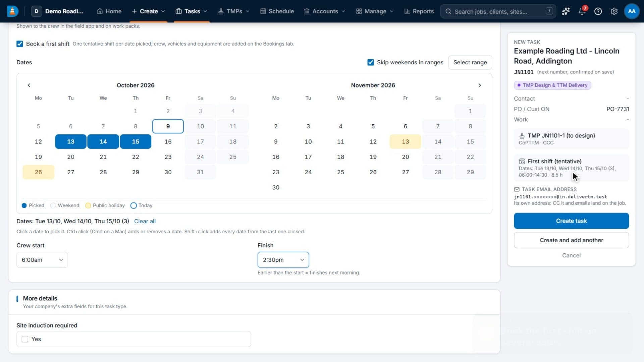644x362 pixels.
Task: Pick November 13 public holiday
Action: pyautogui.click(x=405, y=141)
